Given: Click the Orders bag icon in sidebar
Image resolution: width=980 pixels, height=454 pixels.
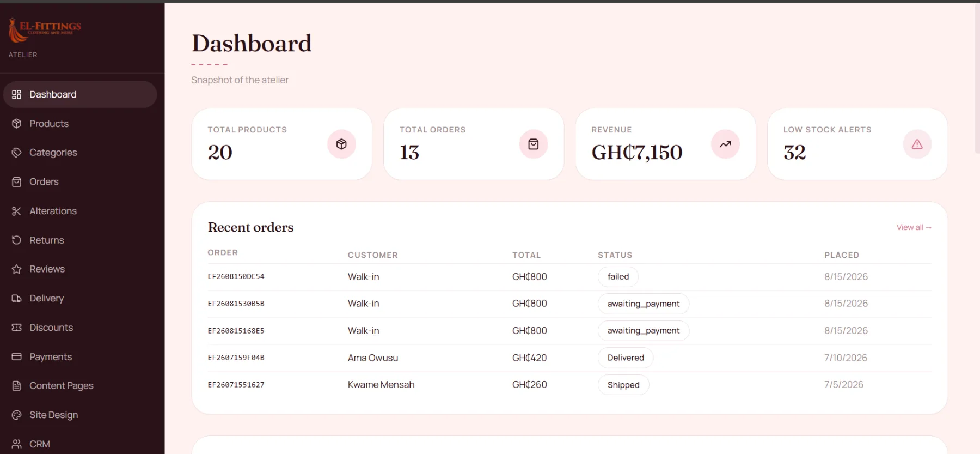Looking at the screenshot, I should 16,182.
